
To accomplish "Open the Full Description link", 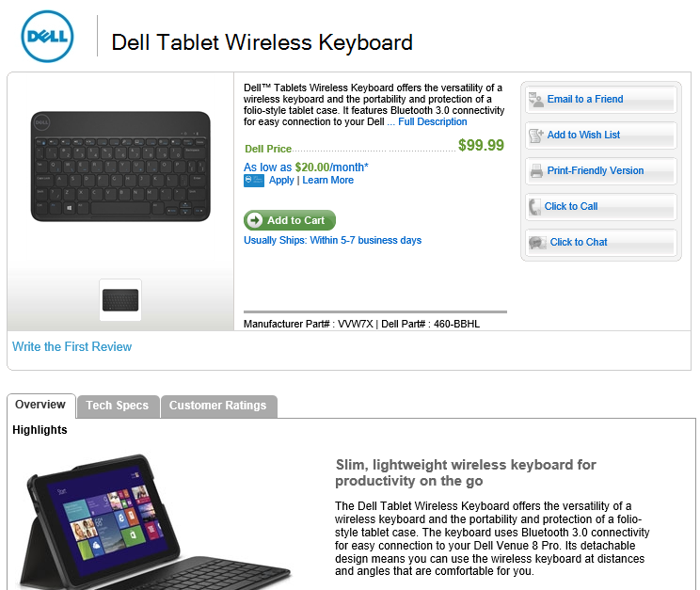I will (x=432, y=121).
